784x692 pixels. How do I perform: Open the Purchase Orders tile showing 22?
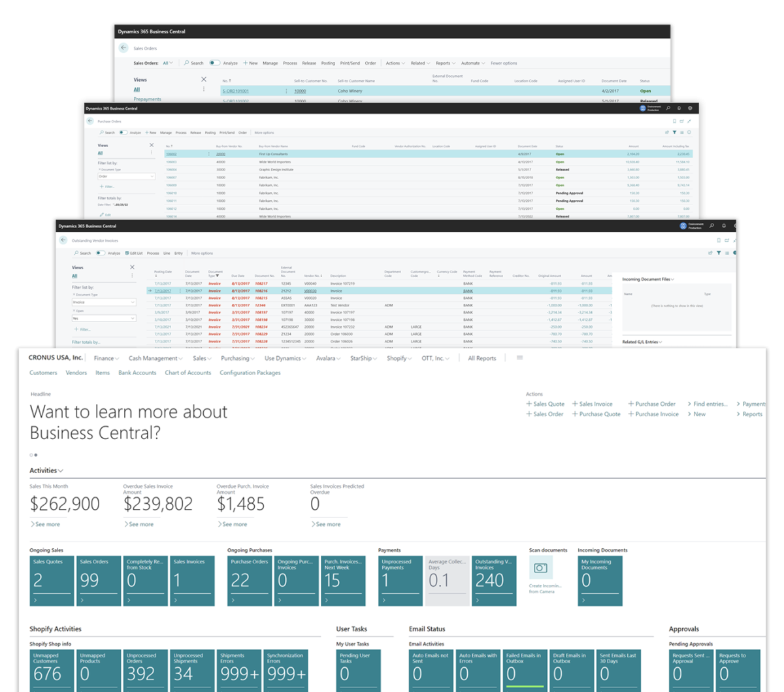click(x=250, y=581)
